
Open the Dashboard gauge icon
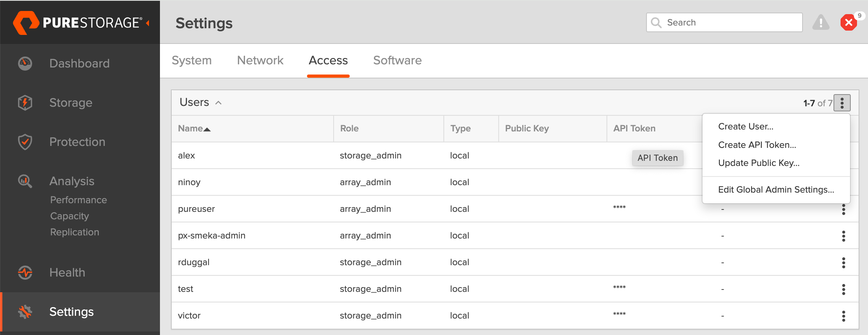(25, 64)
